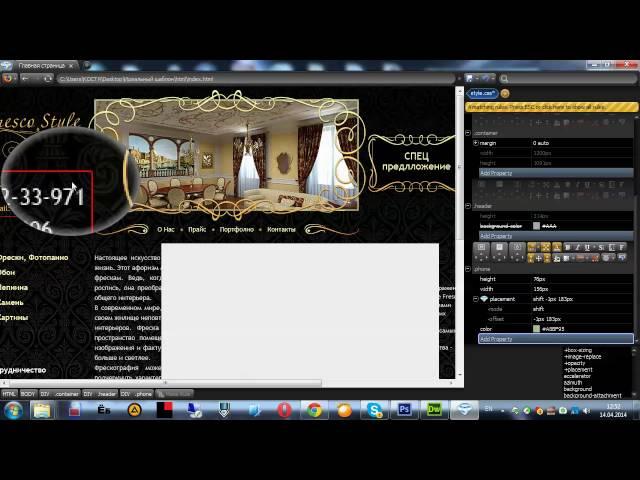This screenshot has width=640, height=480.
Task: Click the undo arrow icon in .phone toolbar
Action: [622, 258]
